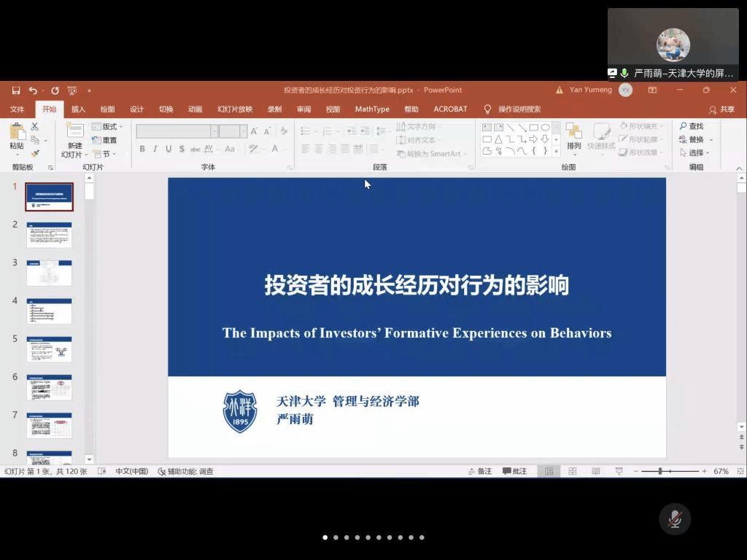
Task: Expand the Layout (版式) dropdown
Action: point(108,126)
